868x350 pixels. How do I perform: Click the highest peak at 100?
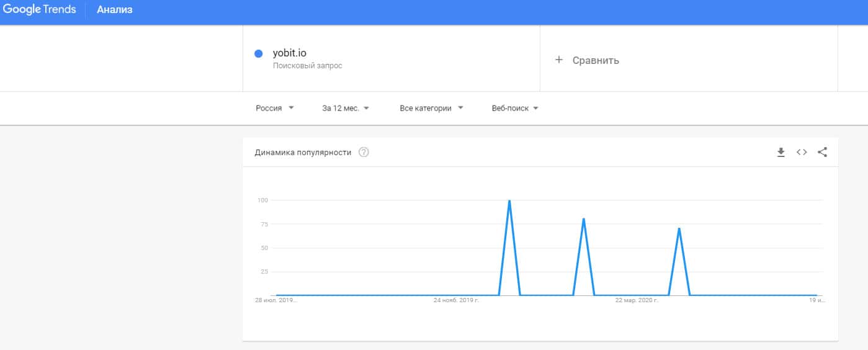[x=509, y=201]
